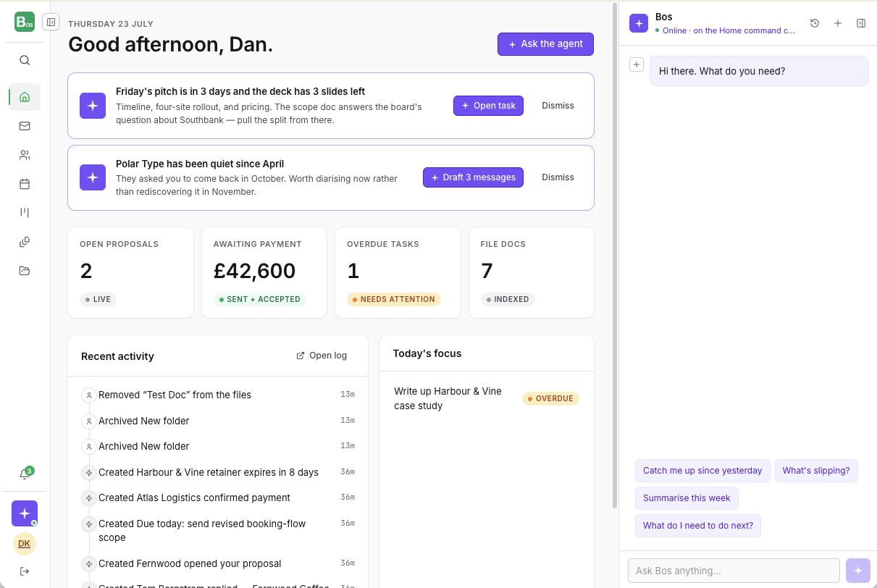The height and width of the screenshot is (588, 877).
Task: Click plus icon beside greeting message
Action: click(x=637, y=64)
